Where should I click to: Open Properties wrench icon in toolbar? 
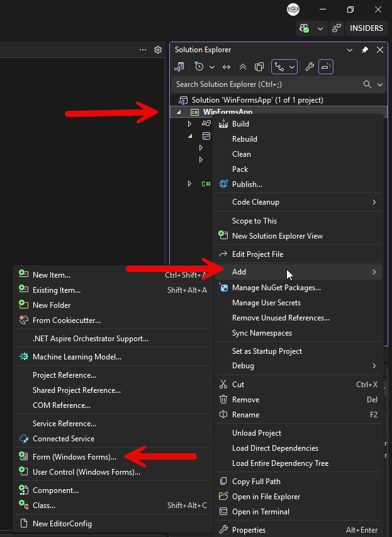point(310,67)
